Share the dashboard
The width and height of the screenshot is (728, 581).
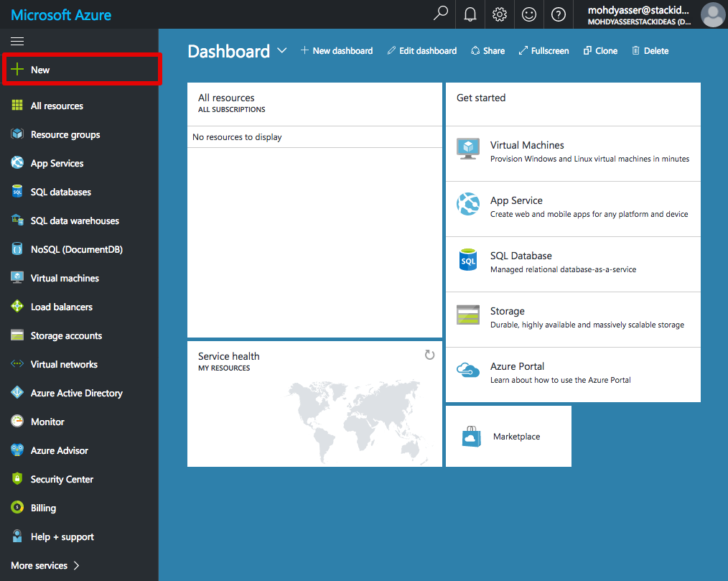tap(488, 50)
